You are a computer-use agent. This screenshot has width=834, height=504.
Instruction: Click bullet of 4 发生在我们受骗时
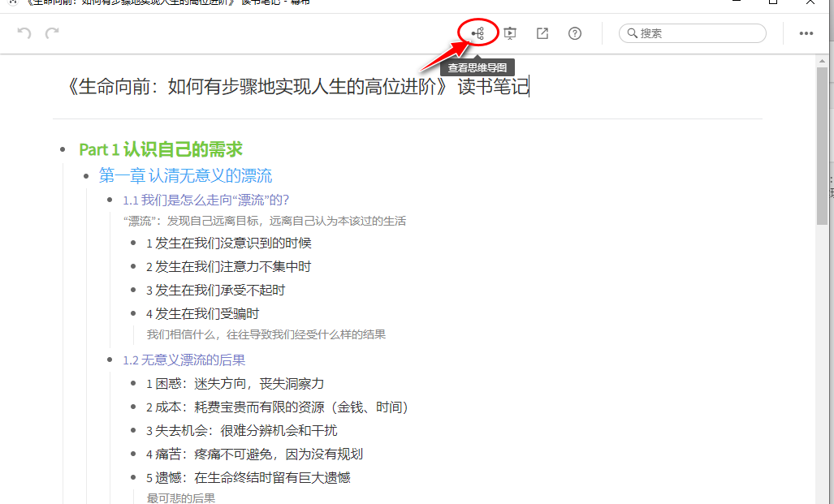(x=133, y=313)
